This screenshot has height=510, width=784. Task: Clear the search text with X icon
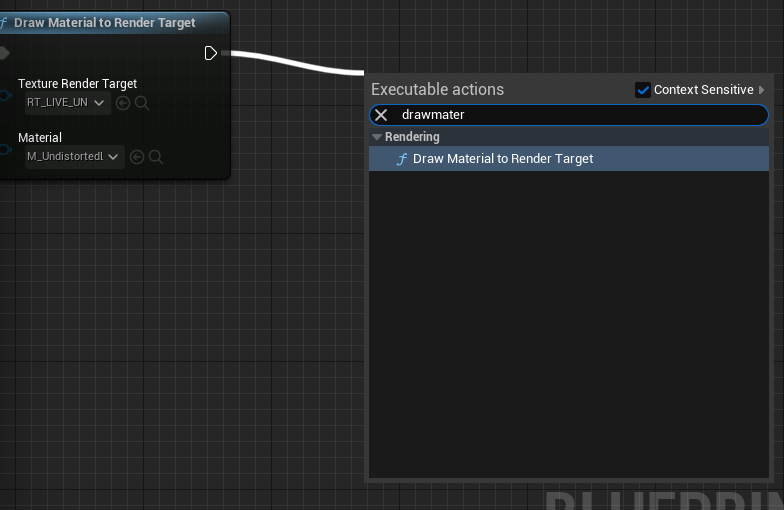pos(381,115)
